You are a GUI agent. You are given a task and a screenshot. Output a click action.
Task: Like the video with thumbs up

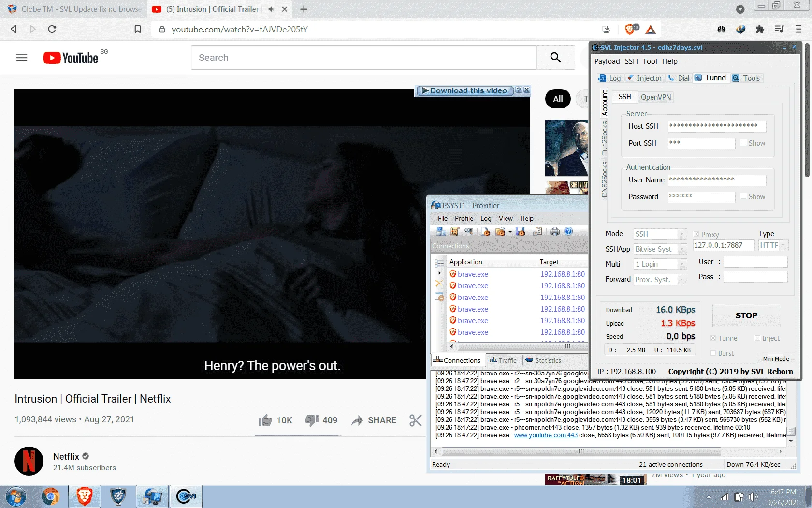(x=265, y=420)
